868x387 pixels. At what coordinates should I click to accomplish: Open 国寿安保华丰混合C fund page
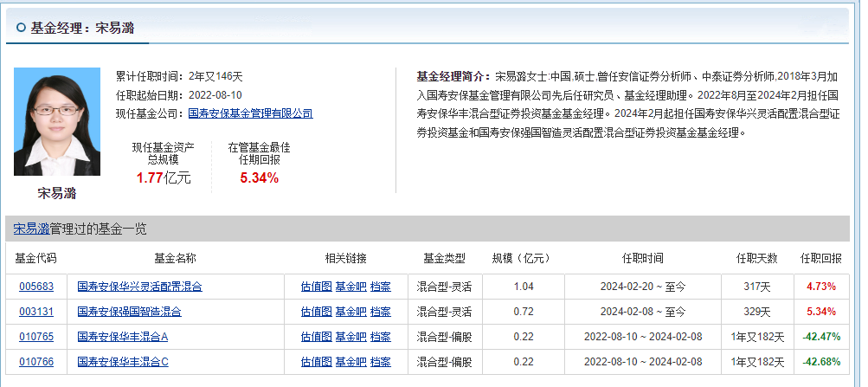coord(122,362)
